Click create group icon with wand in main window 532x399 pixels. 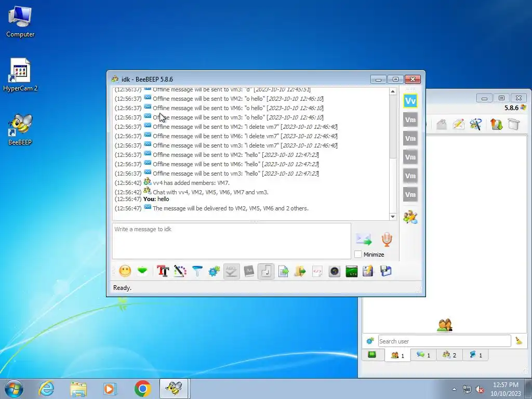(x=476, y=124)
